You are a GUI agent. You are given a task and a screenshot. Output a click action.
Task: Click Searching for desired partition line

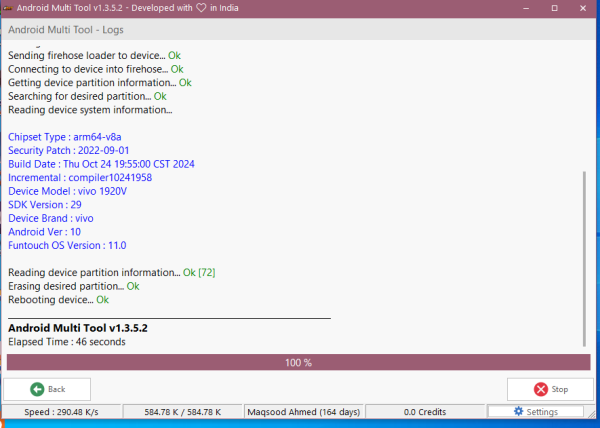(87, 96)
